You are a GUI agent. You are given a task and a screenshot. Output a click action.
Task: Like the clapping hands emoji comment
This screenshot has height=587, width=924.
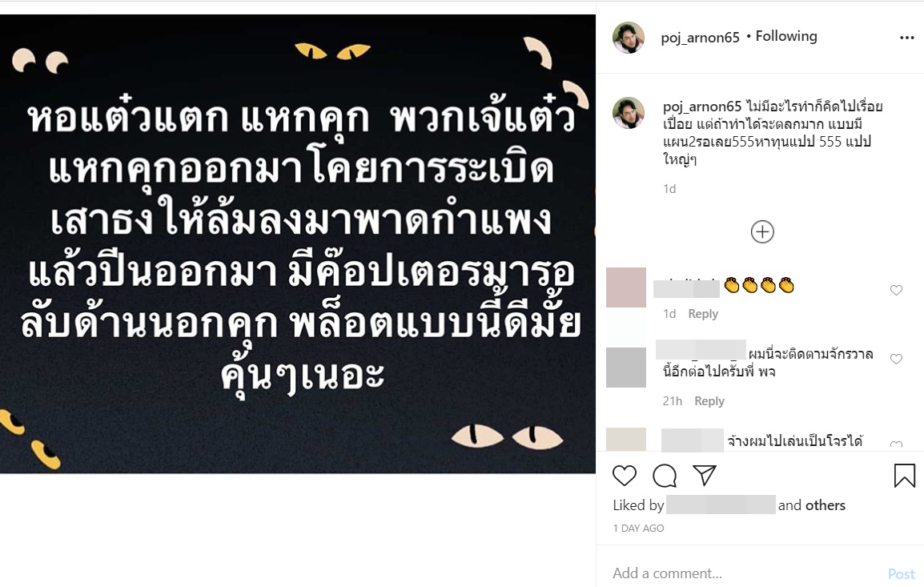point(896,290)
